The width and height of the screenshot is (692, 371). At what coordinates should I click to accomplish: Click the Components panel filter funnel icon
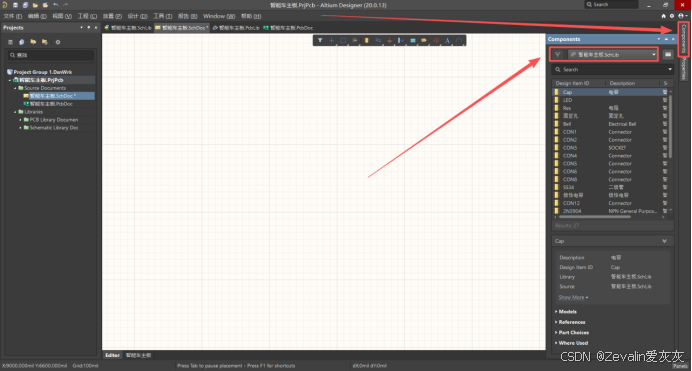click(558, 55)
